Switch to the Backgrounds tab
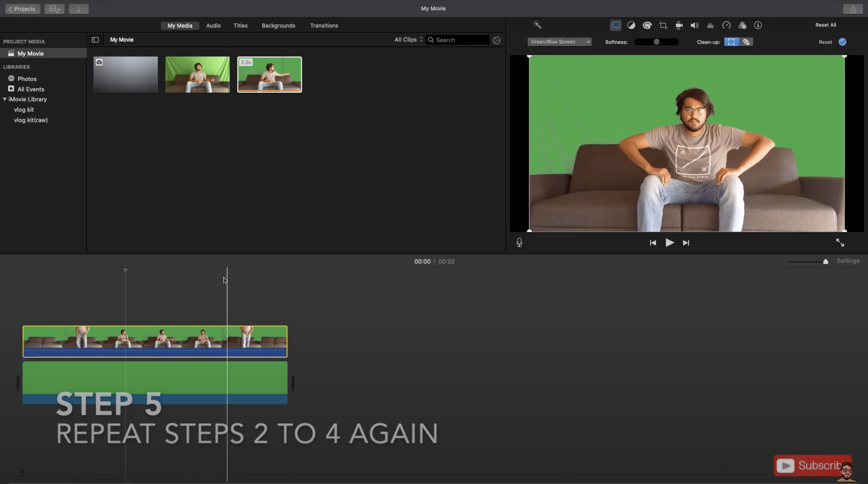868x484 pixels. [x=278, y=26]
